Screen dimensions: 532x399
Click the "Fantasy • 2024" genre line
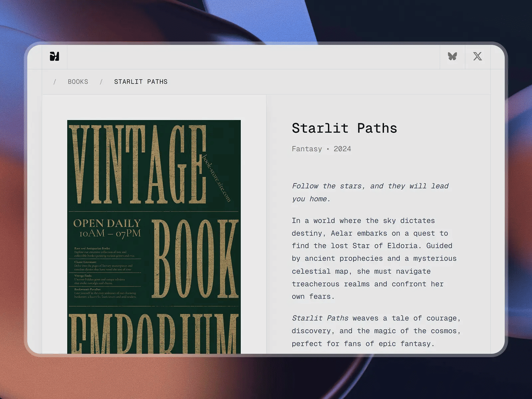click(x=321, y=149)
